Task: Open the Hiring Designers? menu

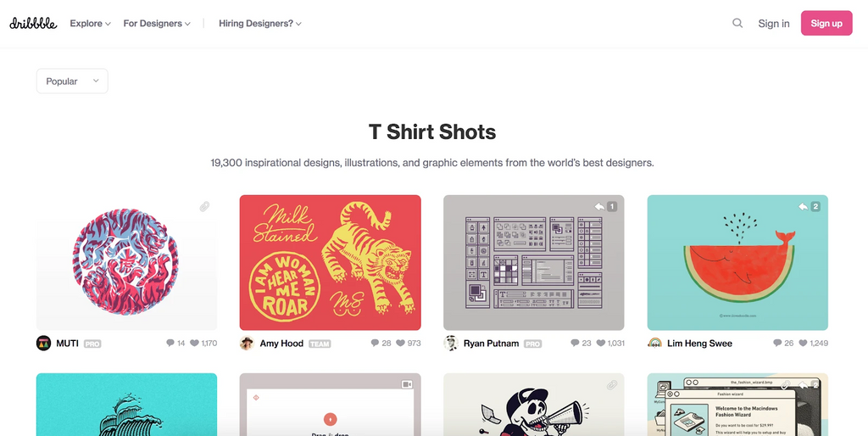Action: click(260, 23)
